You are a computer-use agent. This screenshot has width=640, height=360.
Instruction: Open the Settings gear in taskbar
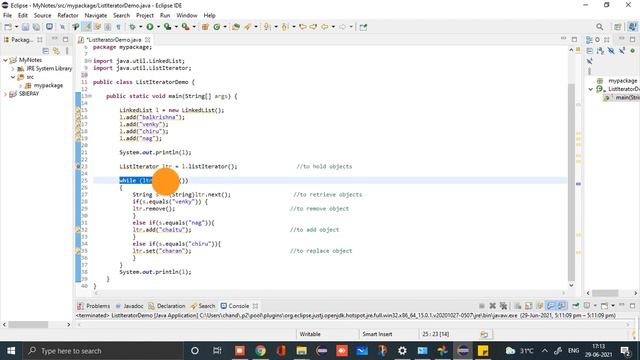[402, 351]
